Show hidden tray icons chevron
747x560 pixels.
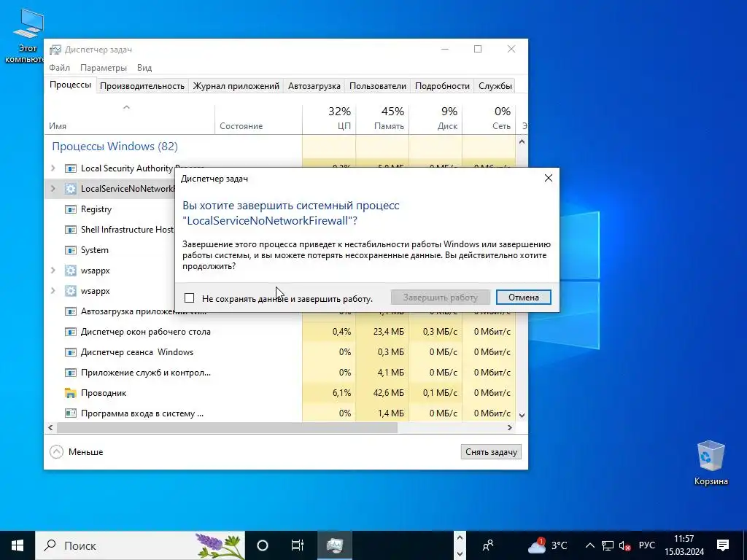(x=589, y=545)
